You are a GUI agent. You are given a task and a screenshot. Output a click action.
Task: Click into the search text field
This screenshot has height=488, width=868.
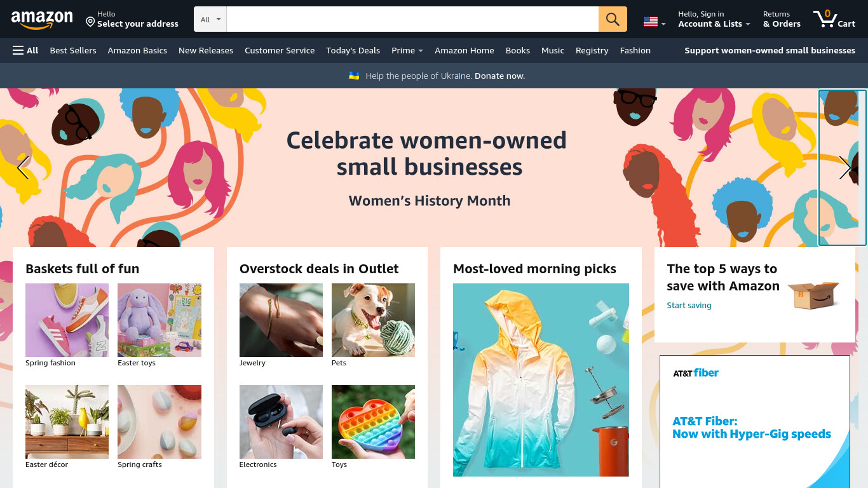click(412, 19)
